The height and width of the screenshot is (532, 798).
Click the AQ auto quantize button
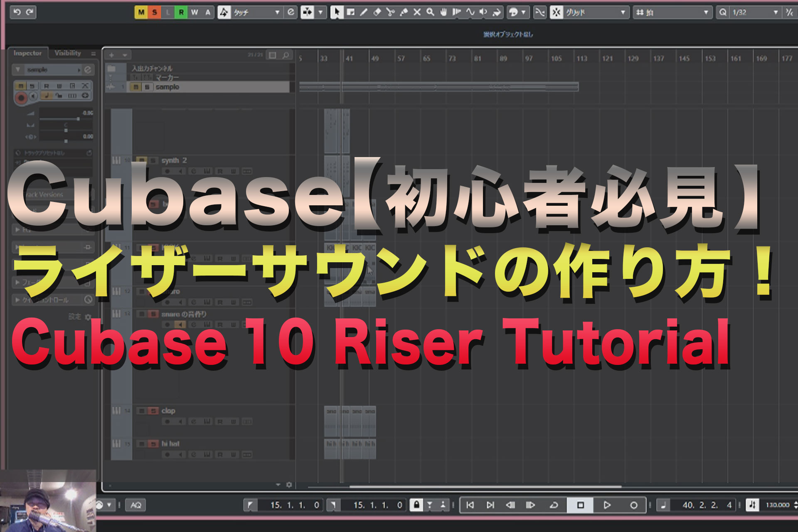(x=136, y=505)
